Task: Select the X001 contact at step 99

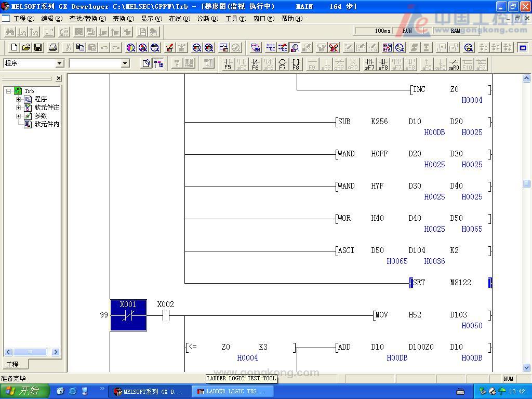Action: tap(128, 315)
